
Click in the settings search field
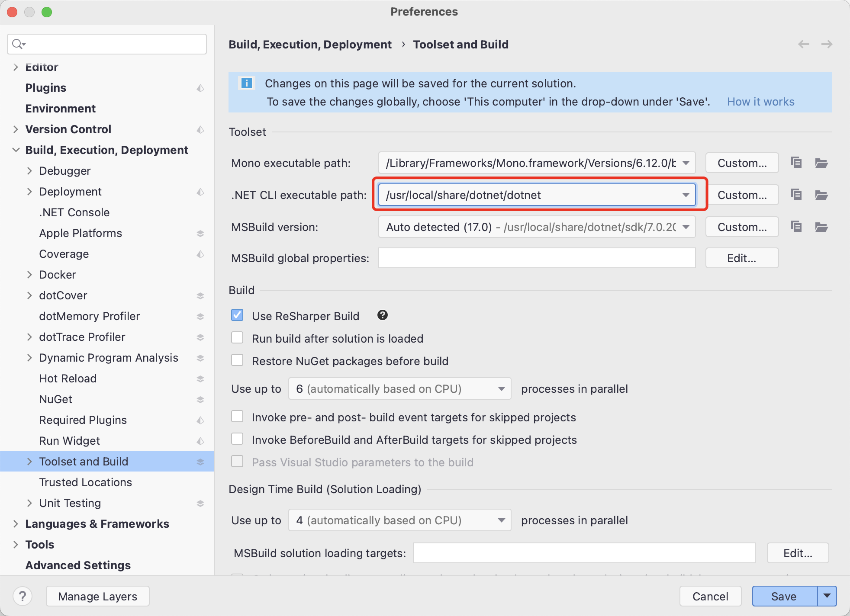pos(107,44)
